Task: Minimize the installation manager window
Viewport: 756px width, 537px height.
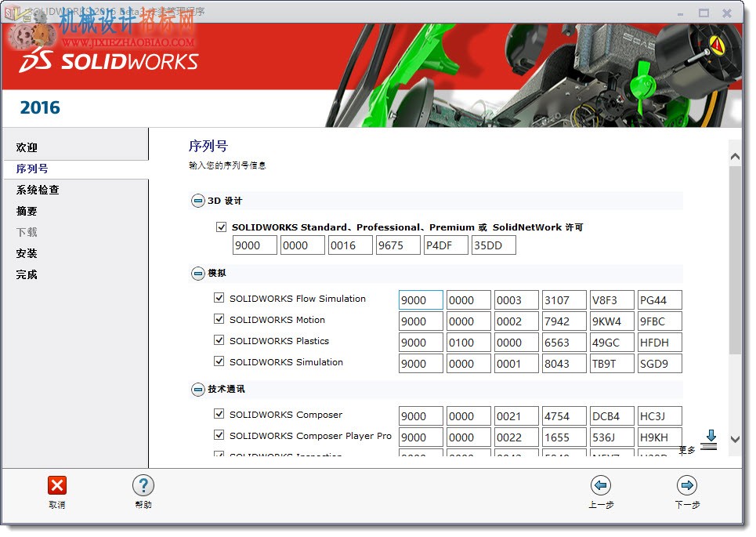Action: (x=680, y=13)
